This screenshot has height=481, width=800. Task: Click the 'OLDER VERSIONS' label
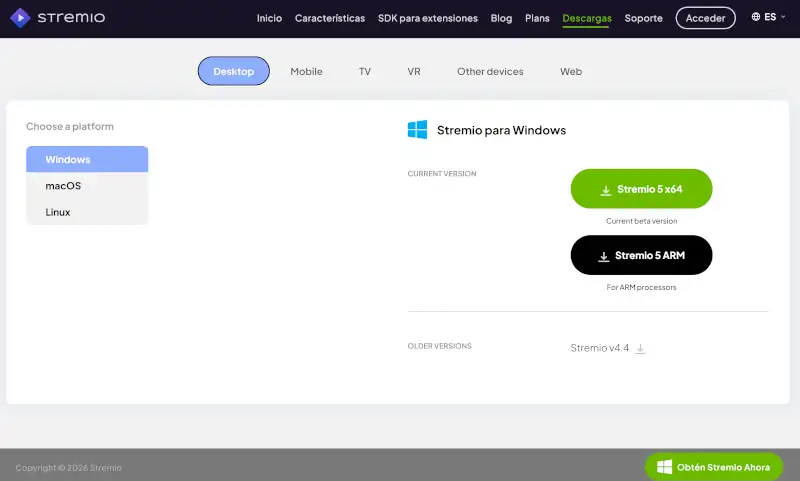(x=439, y=346)
